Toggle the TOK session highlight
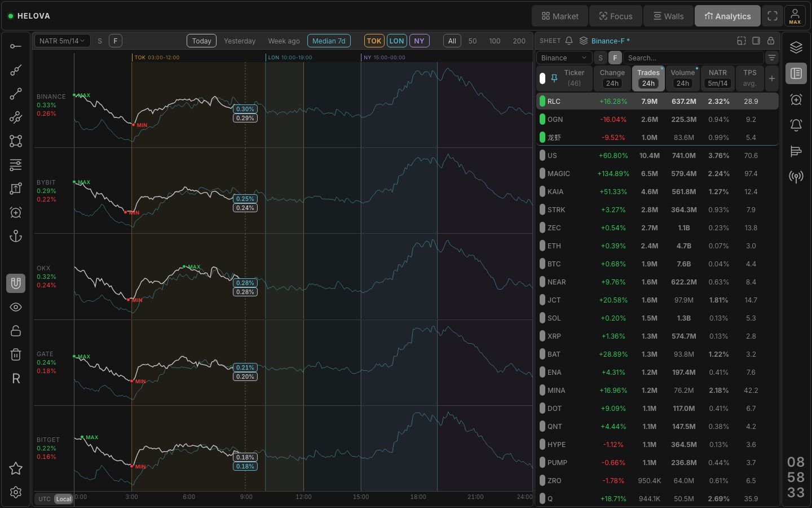 [x=374, y=41]
